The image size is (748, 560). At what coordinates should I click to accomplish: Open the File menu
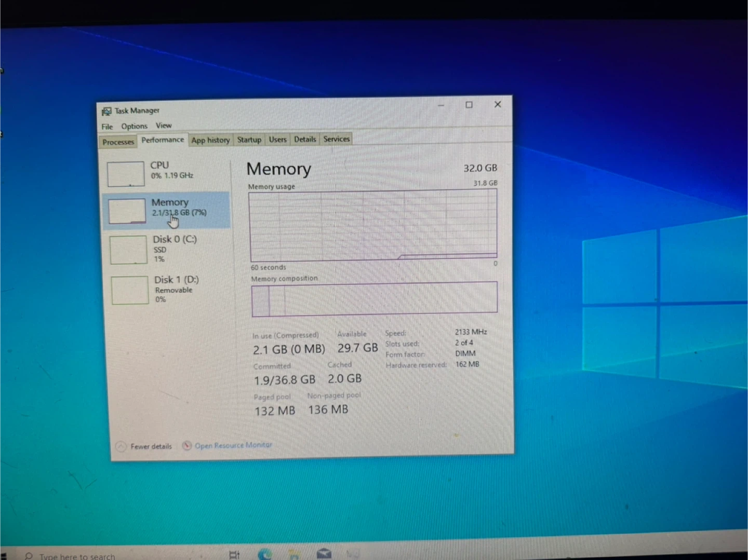107,127
